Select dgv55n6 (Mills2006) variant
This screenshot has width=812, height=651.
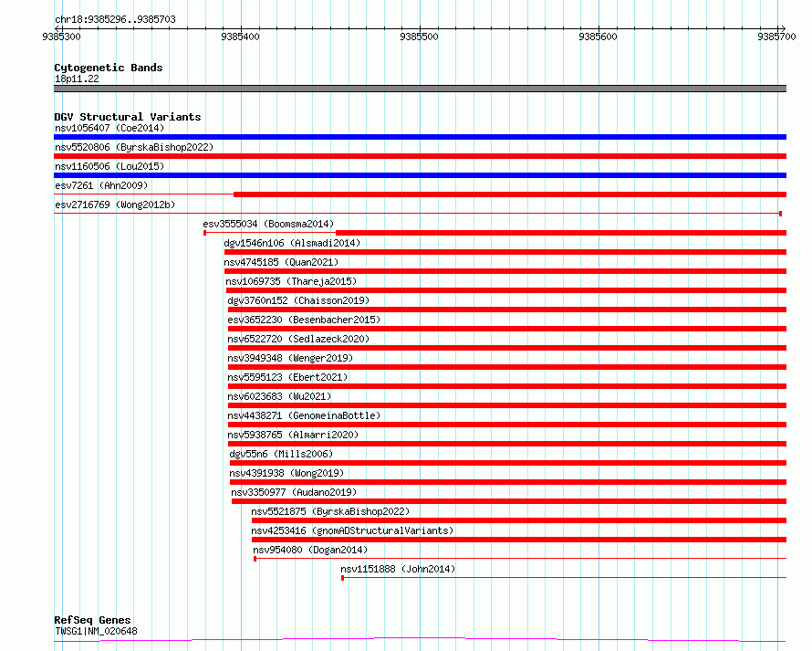pyautogui.click(x=281, y=454)
